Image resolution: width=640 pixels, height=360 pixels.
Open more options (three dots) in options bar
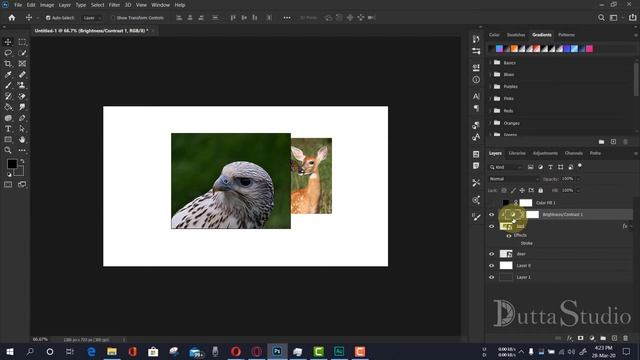point(287,18)
